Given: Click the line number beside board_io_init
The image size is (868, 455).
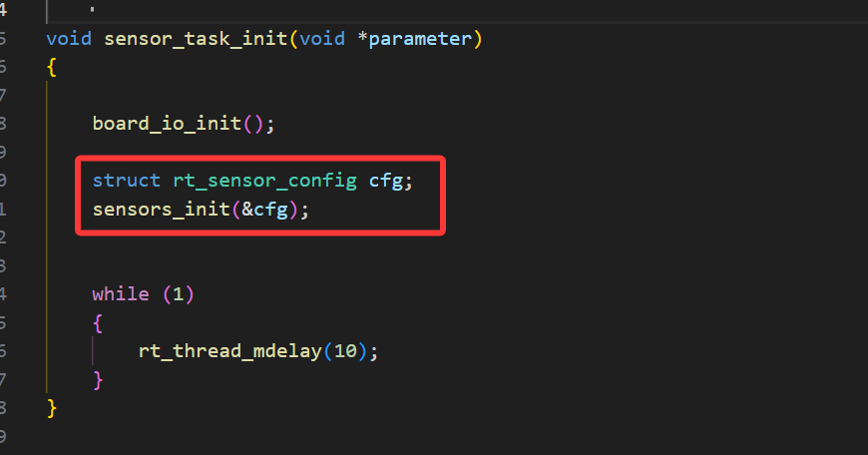Looking at the screenshot, I should tap(4, 124).
